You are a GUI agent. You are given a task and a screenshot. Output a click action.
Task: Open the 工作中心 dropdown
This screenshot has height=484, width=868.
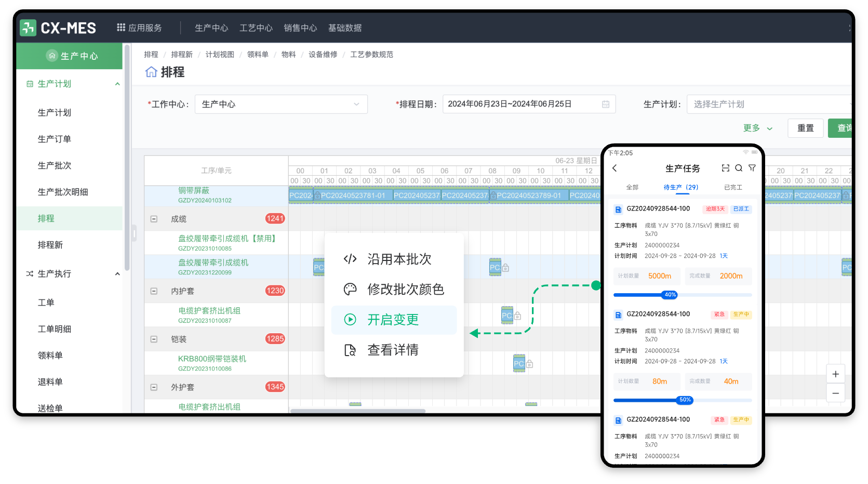(x=281, y=104)
